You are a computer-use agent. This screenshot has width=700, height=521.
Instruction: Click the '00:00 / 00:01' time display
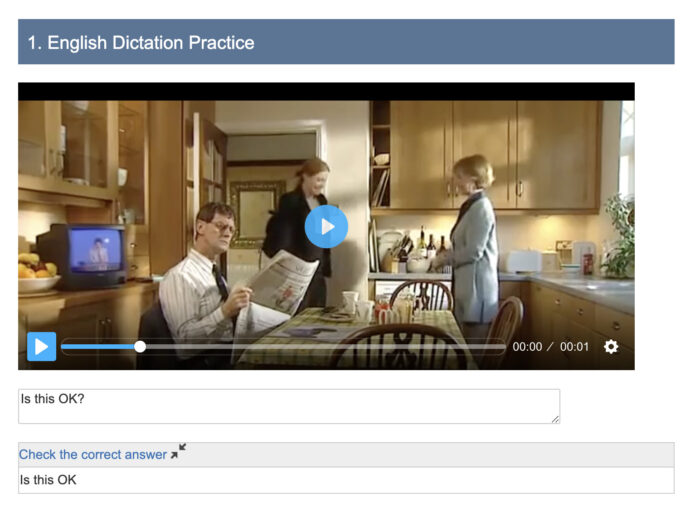[x=550, y=347]
